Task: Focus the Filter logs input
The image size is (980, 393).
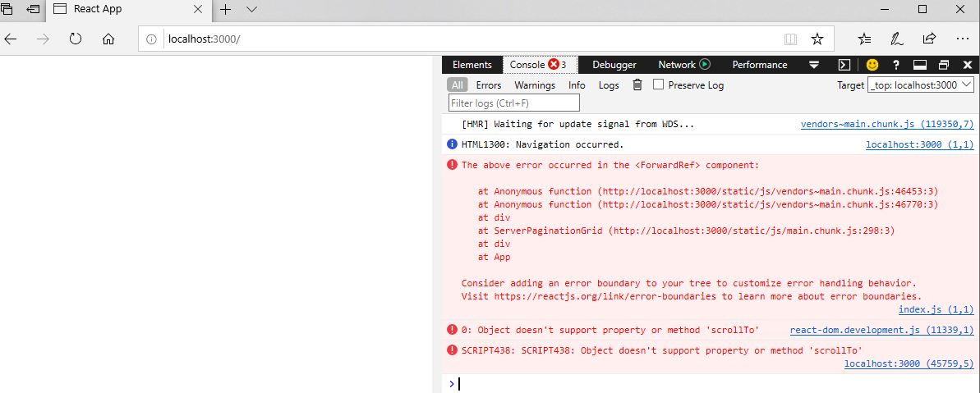Action: point(513,103)
